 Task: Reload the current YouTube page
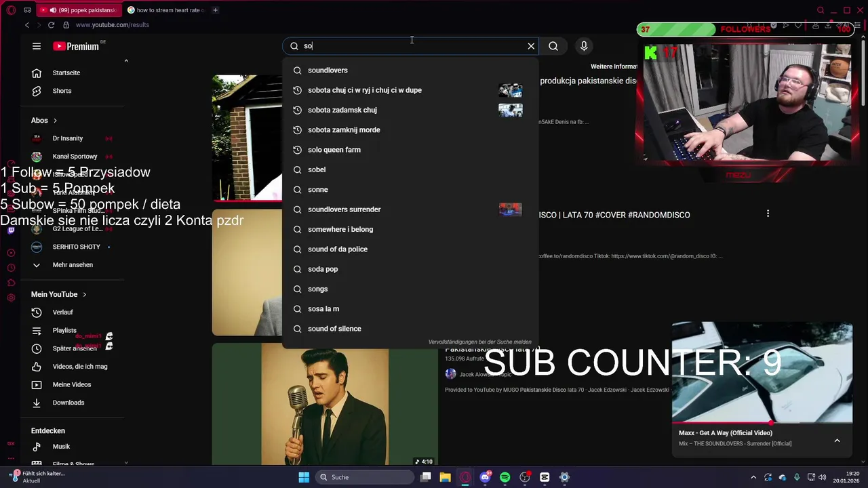[x=51, y=25]
